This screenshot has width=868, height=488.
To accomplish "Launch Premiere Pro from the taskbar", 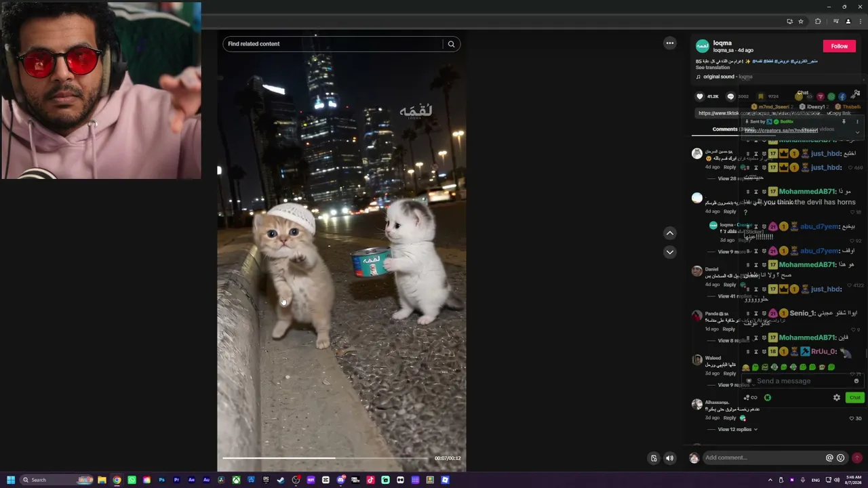I will click(x=176, y=480).
